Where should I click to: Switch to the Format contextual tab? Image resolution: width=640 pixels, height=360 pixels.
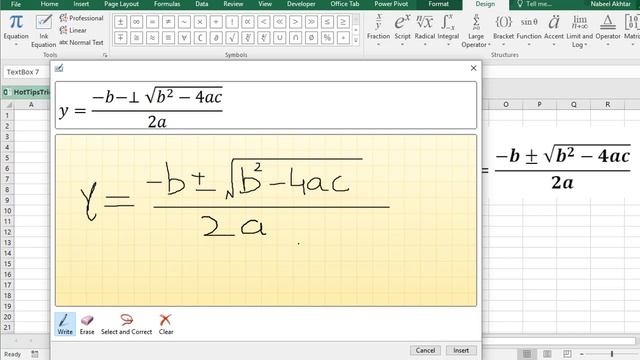438,4
